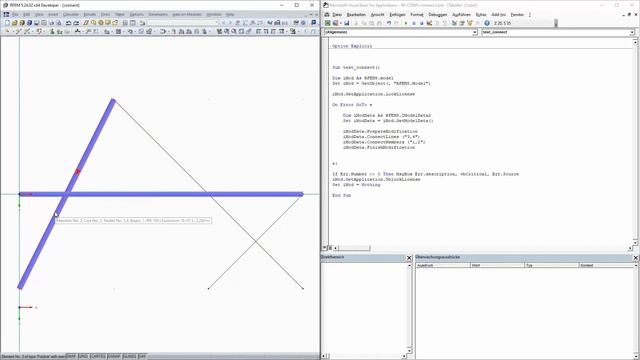
Task: Open Einfügen menu in VBA editor
Action: [x=397, y=15]
